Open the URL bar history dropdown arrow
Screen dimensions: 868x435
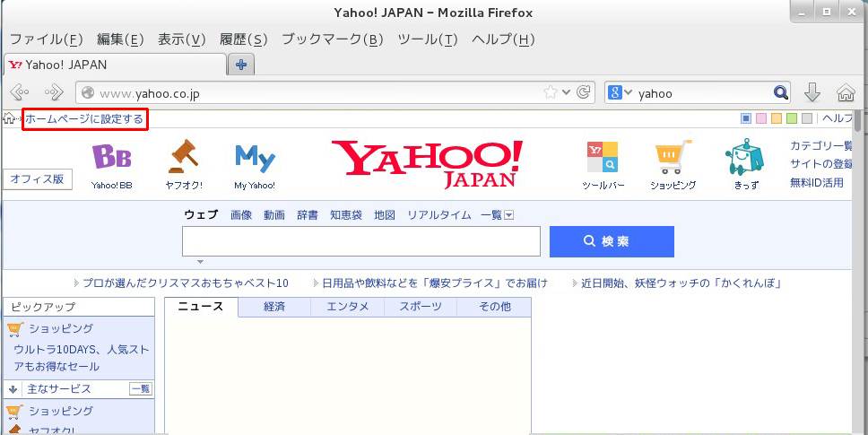point(567,92)
